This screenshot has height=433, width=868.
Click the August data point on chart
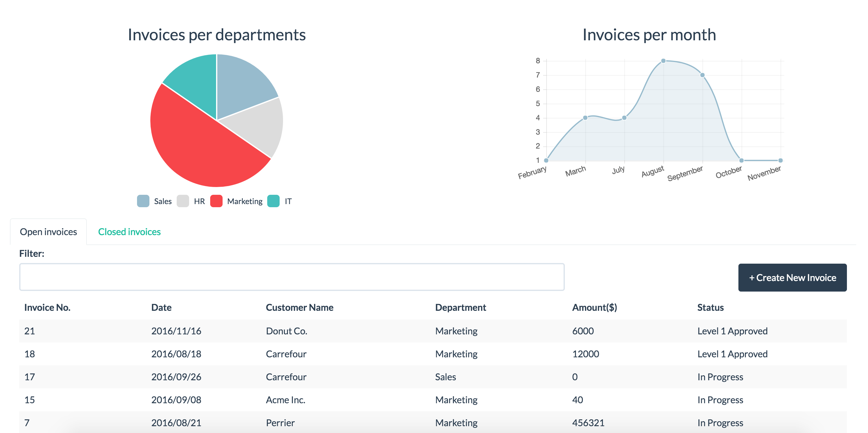[663, 61]
